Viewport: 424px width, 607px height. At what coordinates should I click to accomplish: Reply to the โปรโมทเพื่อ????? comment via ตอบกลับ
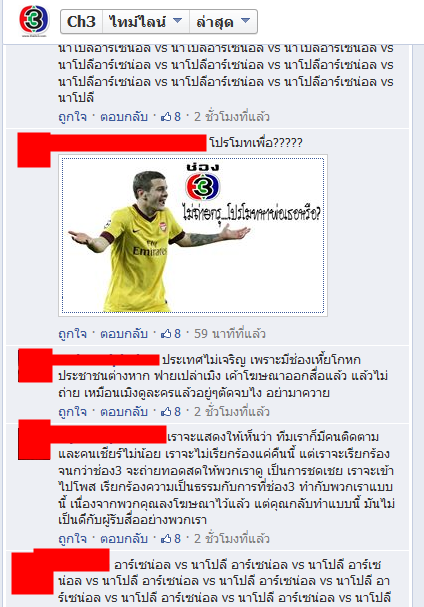(x=124, y=334)
